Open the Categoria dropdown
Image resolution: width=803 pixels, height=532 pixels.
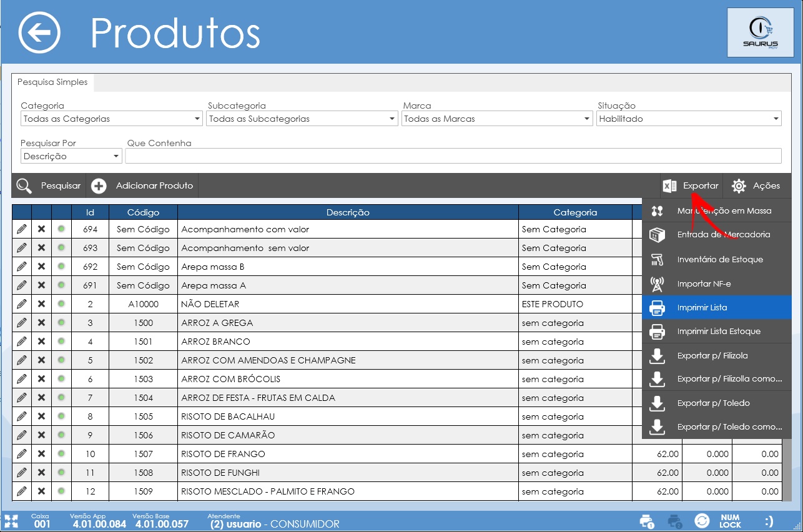[112, 119]
